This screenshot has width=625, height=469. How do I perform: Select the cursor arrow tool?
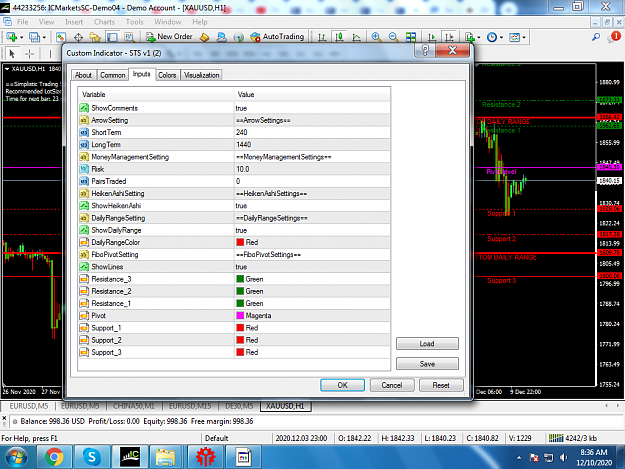12,53
